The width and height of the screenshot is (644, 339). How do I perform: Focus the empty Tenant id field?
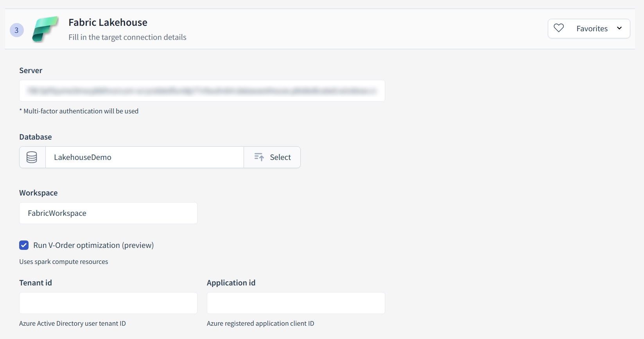point(108,303)
